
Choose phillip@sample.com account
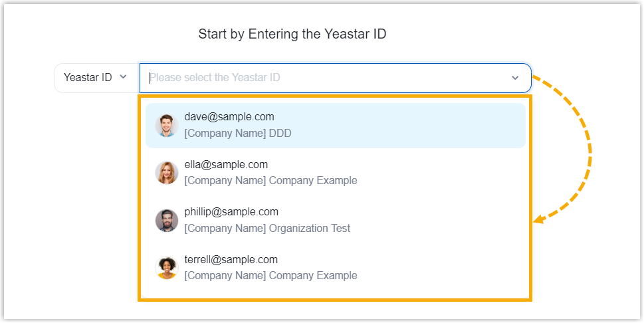(x=231, y=212)
